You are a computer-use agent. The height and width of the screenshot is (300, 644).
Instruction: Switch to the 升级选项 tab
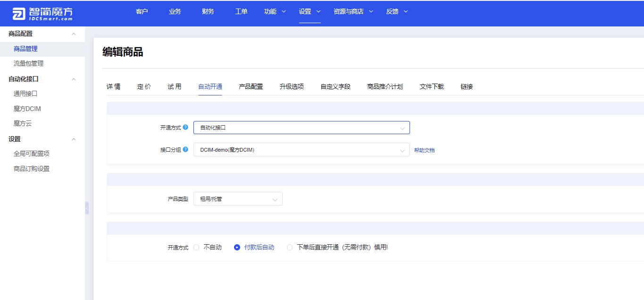292,86
